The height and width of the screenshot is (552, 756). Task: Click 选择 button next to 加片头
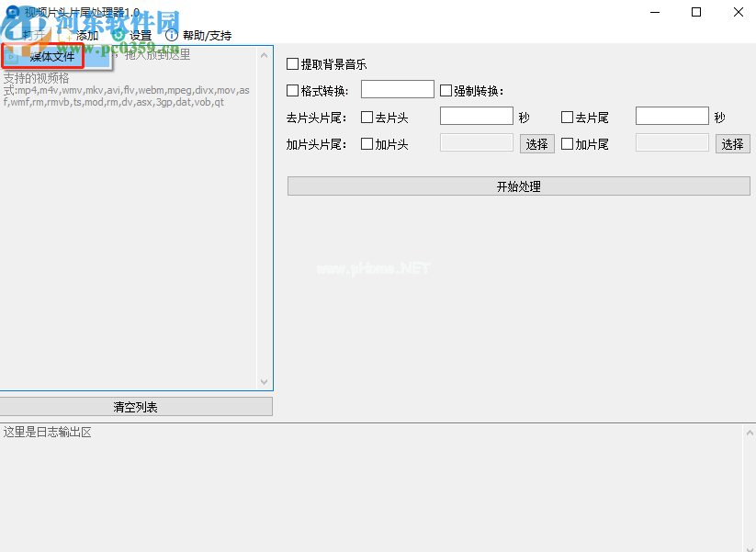click(x=537, y=144)
